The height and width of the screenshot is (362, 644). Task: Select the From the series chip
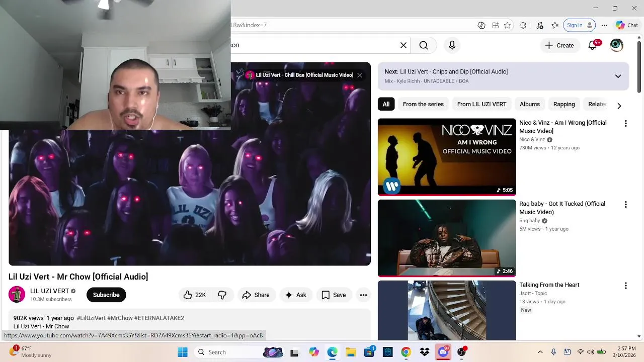[423, 104]
